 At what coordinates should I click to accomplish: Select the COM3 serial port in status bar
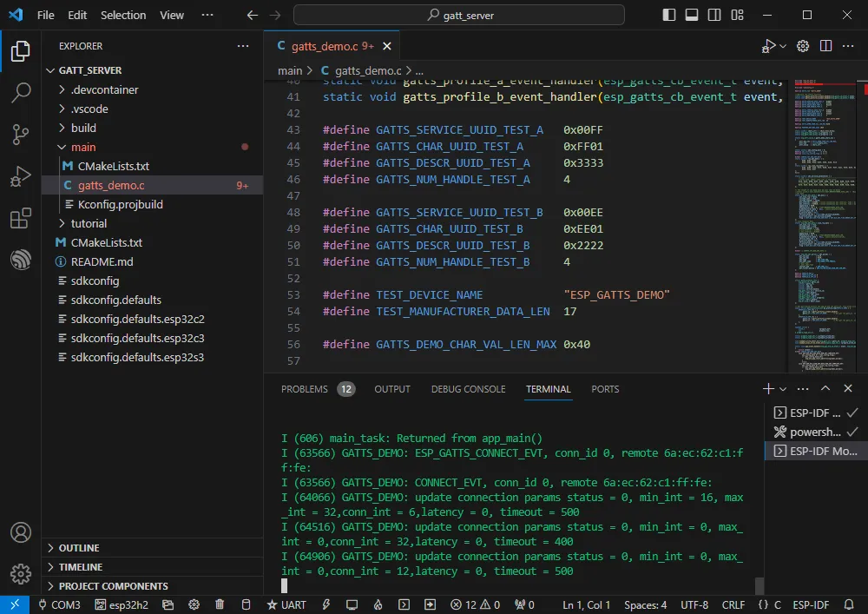coord(59,605)
